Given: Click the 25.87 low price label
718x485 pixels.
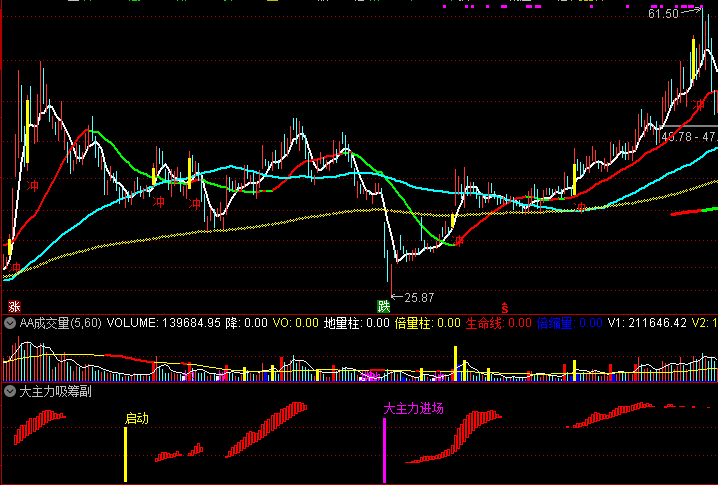Looking at the screenshot, I should [x=419, y=298].
